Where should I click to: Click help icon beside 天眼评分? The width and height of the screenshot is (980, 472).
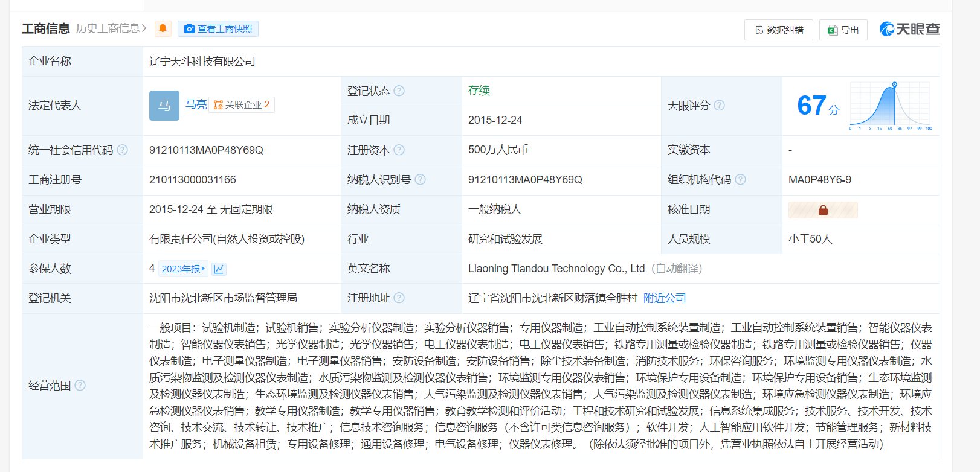pyautogui.click(x=719, y=105)
